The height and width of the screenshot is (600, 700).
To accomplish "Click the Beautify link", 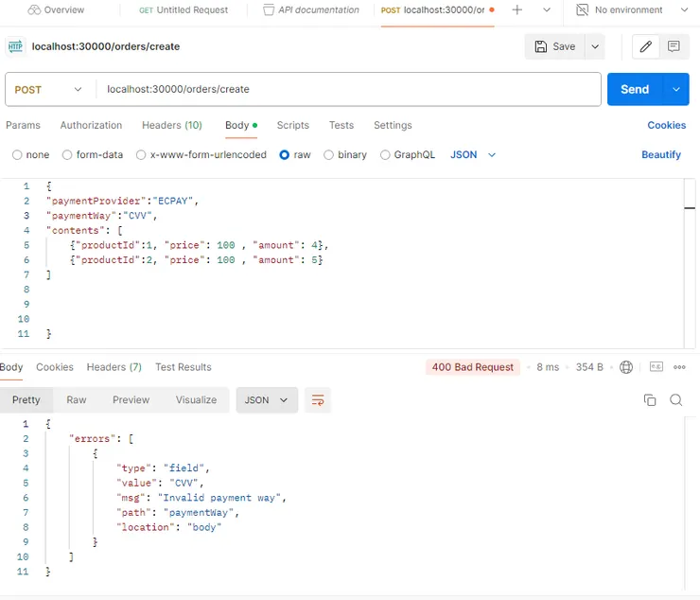I will (661, 155).
